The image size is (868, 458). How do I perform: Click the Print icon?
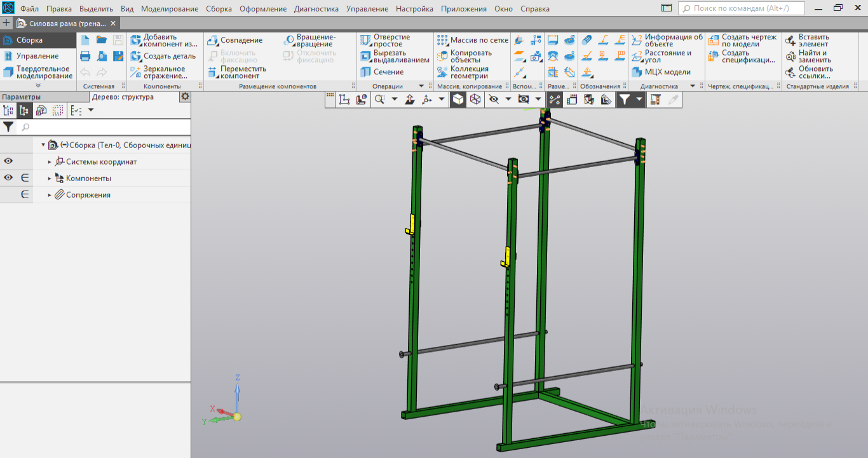(x=86, y=56)
